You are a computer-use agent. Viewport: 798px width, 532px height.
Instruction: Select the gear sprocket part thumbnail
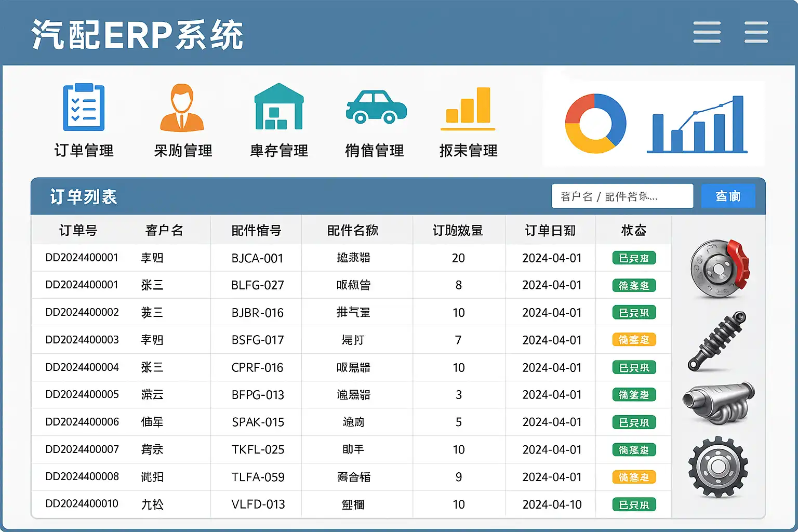pyautogui.click(x=718, y=467)
